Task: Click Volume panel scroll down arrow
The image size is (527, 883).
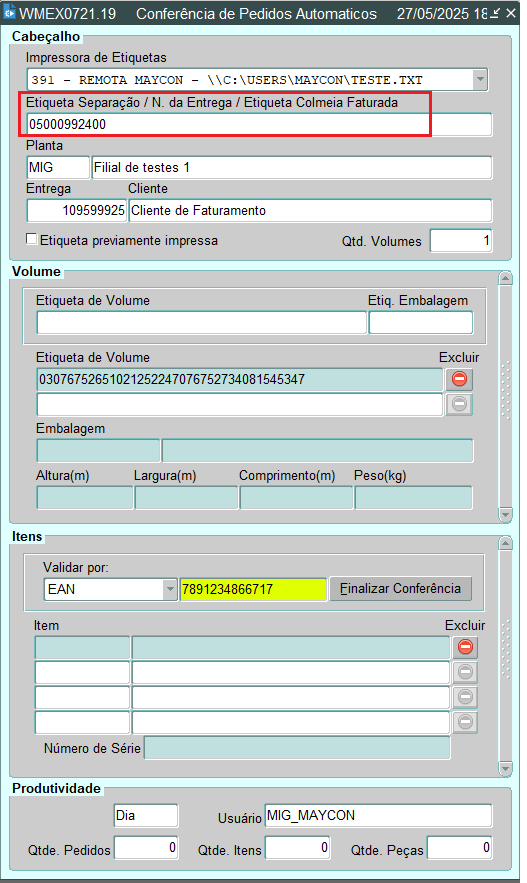Action: click(x=505, y=514)
